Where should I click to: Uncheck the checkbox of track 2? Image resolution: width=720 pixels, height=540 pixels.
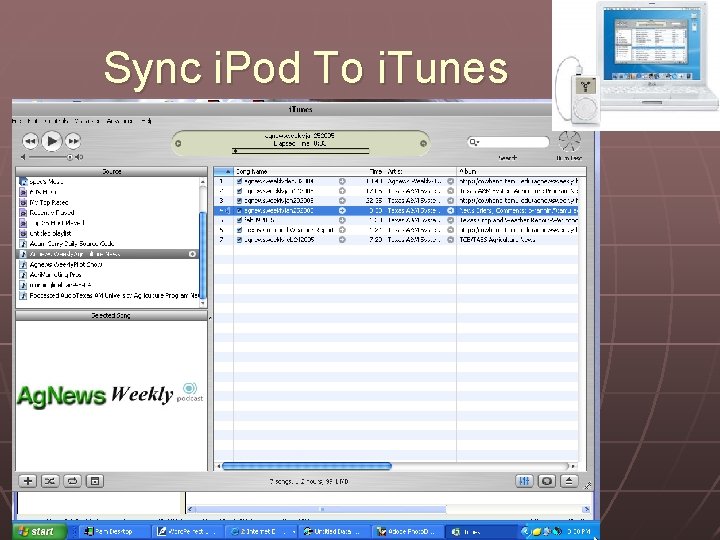(239, 191)
